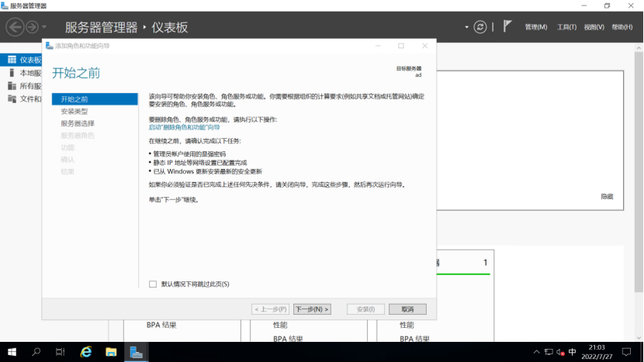Click the wizard title bar icon
644x362 pixels.
[x=50, y=46]
